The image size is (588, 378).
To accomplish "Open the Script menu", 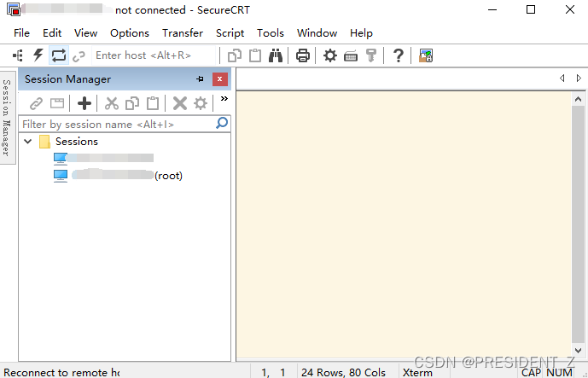I will 230,33.
